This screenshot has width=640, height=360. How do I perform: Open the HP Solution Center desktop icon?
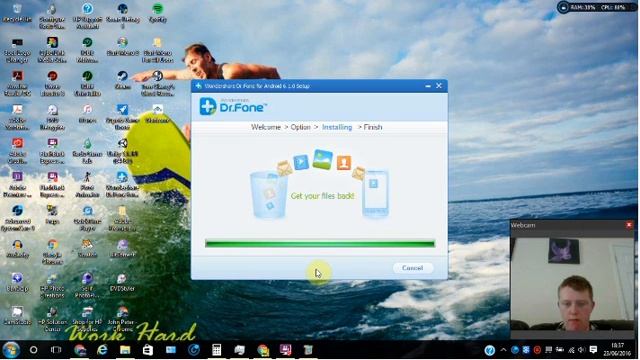tap(52, 319)
